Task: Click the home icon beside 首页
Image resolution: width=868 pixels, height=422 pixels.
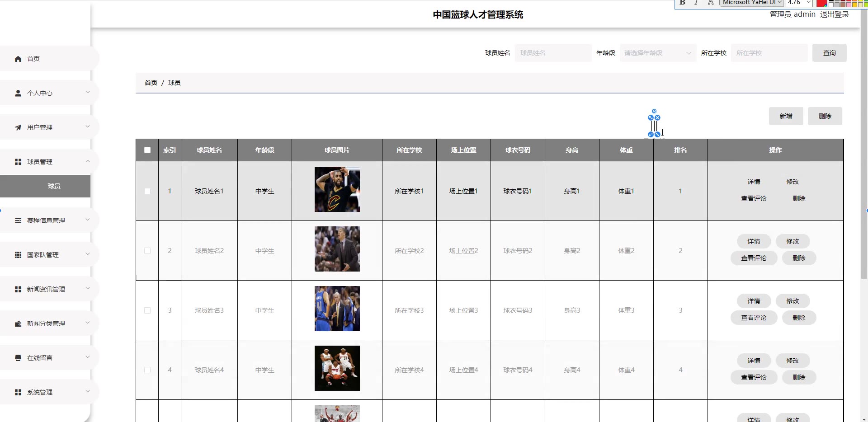Action: pos(18,59)
